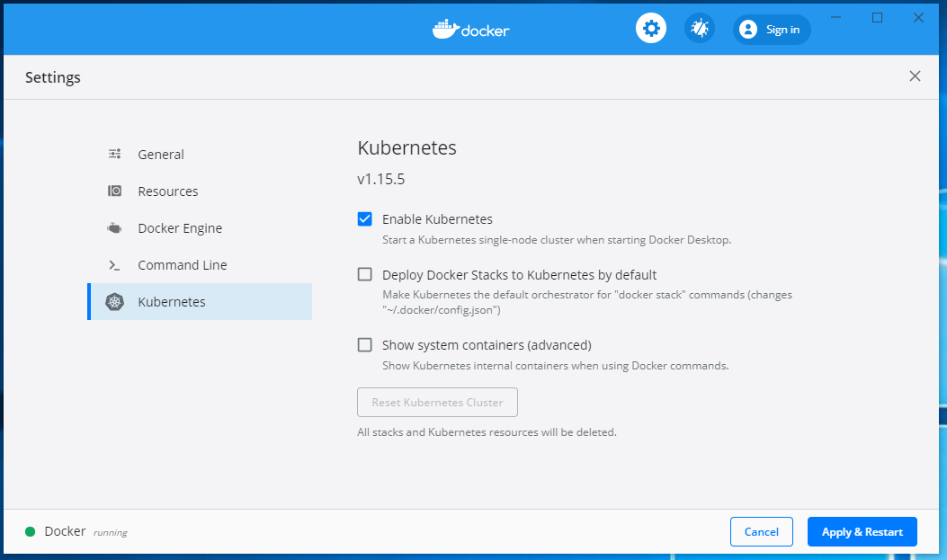This screenshot has height=560, width=947.
Task: Click the 'Make Kubernetes the default orchestrator' description
Action: click(587, 302)
